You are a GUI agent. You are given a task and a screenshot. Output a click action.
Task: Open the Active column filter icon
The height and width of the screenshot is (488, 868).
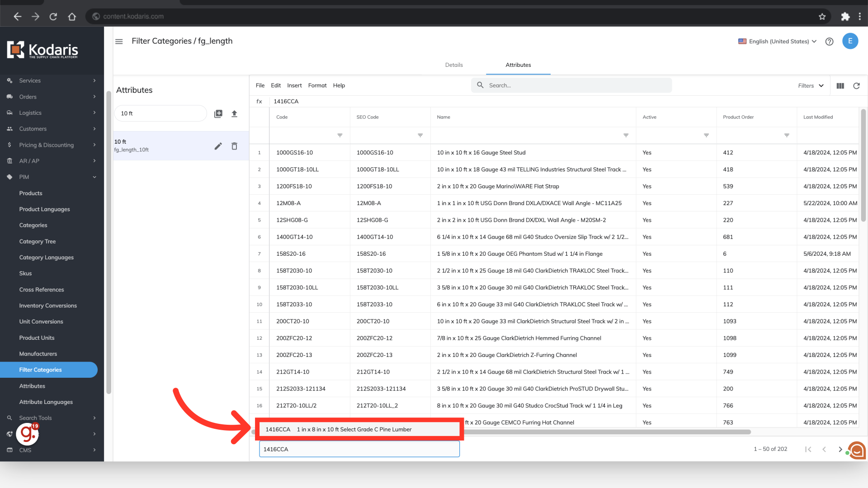click(x=706, y=136)
